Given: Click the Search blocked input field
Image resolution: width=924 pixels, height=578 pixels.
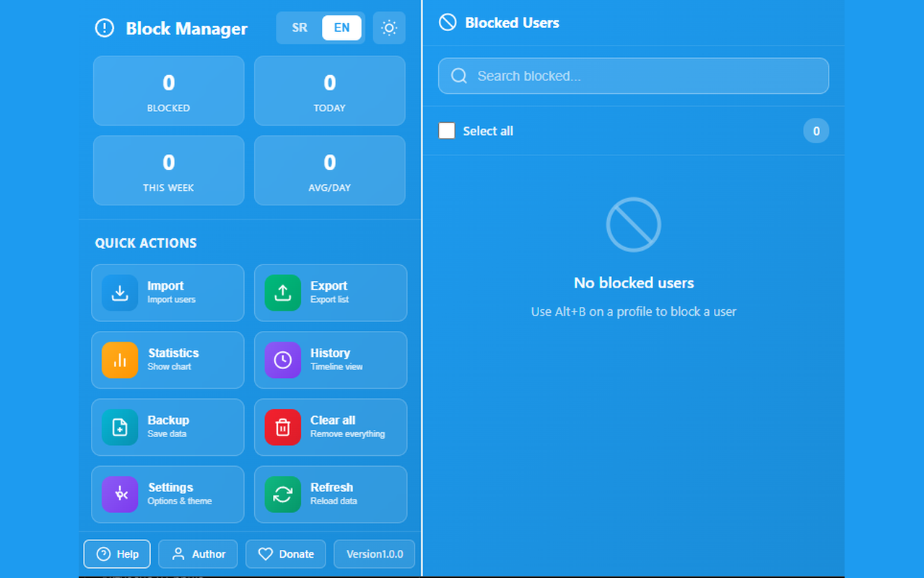Looking at the screenshot, I should 633,76.
